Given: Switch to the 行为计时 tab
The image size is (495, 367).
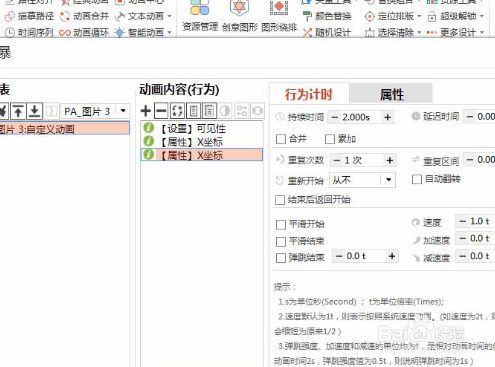Looking at the screenshot, I should click(x=309, y=94).
